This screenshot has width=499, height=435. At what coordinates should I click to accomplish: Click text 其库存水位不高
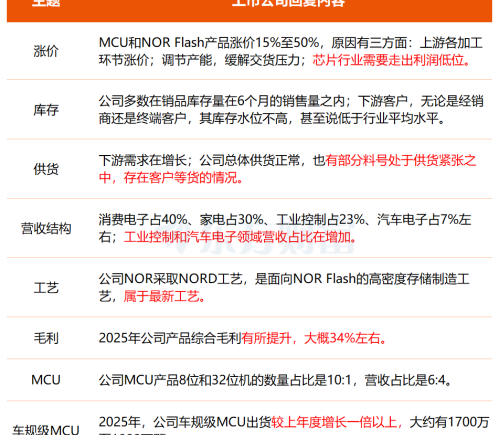pyautogui.click(x=243, y=118)
